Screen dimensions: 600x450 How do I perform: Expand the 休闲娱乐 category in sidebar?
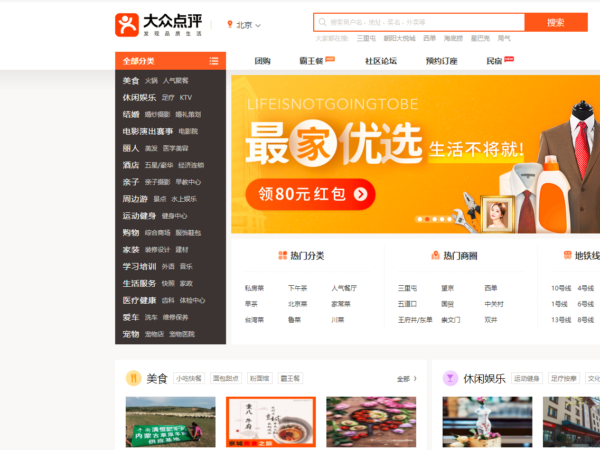tap(139, 98)
